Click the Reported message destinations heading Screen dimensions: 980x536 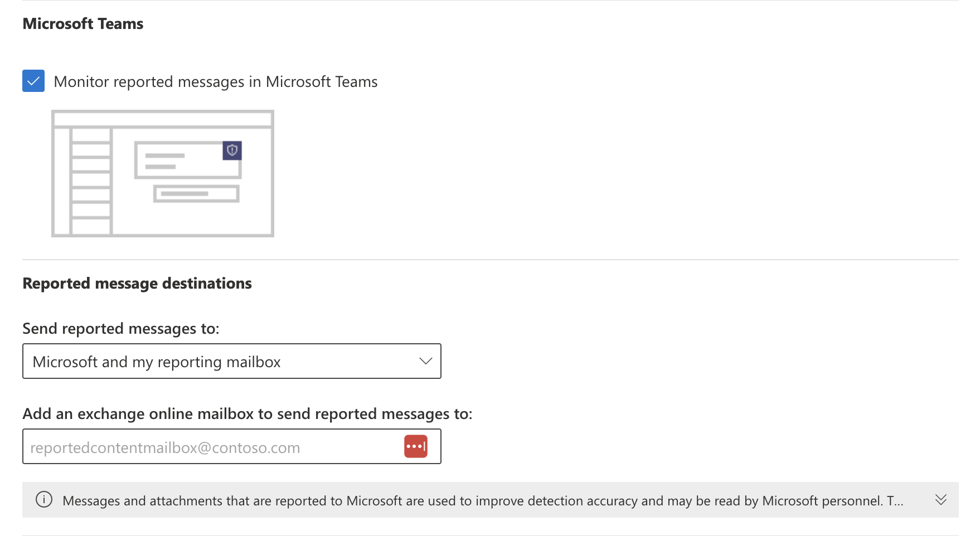click(x=137, y=283)
